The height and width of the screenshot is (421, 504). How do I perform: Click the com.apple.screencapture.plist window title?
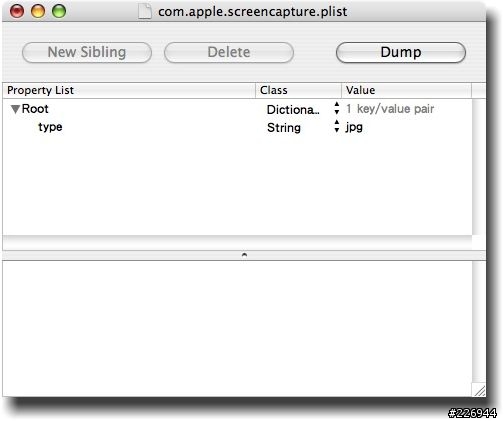(x=253, y=12)
